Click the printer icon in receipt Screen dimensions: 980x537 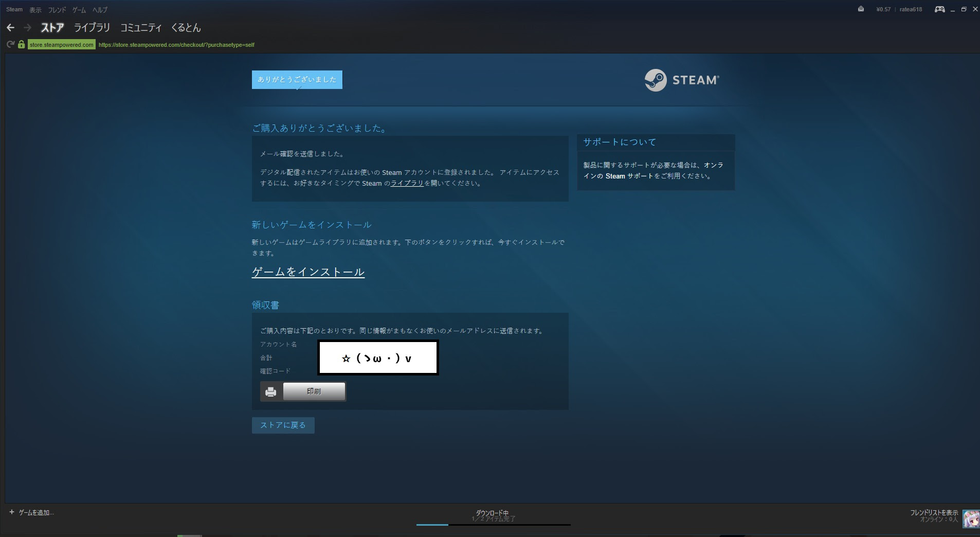(271, 392)
